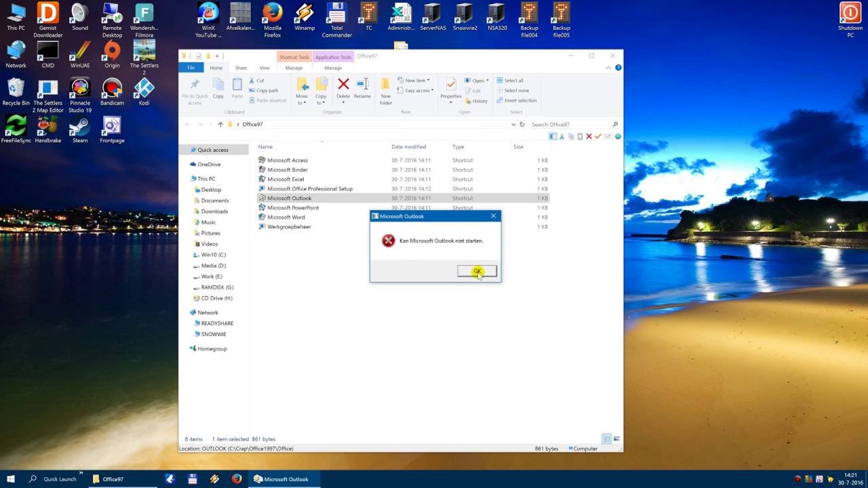The width and height of the screenshot is (868, 488).
Task: Open RAMDISK (G:) in navigation pane
Action: coord(217,287)
